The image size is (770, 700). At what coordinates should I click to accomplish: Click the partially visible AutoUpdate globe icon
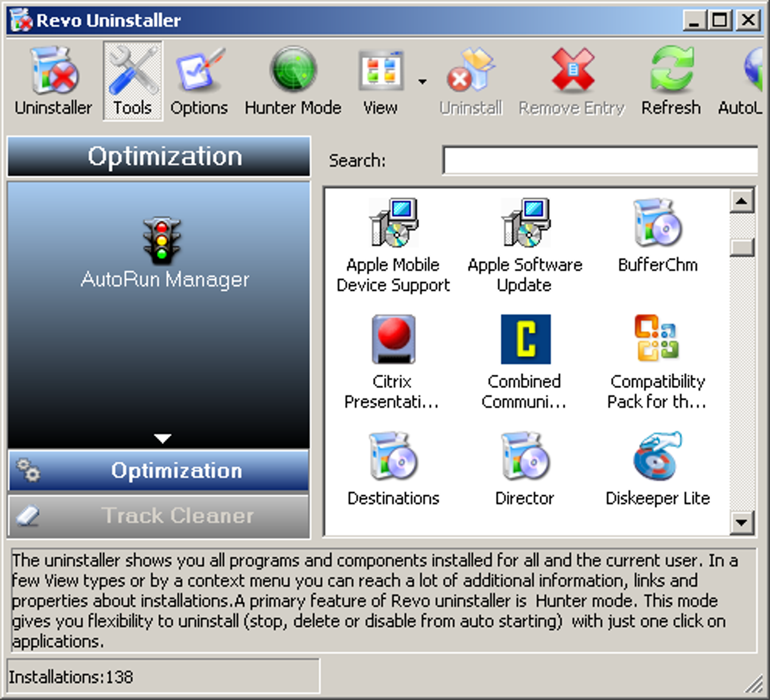(753, 69)
